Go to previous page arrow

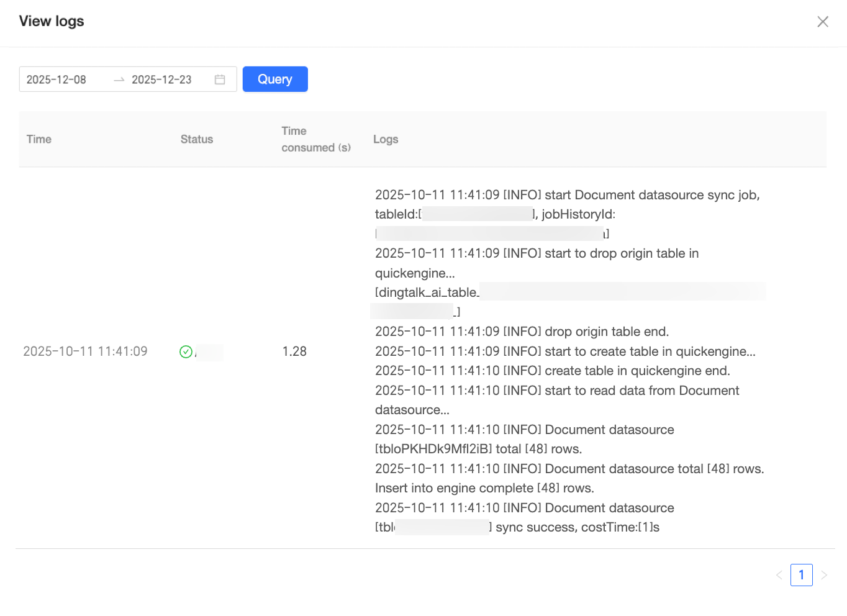pos(779,575)
